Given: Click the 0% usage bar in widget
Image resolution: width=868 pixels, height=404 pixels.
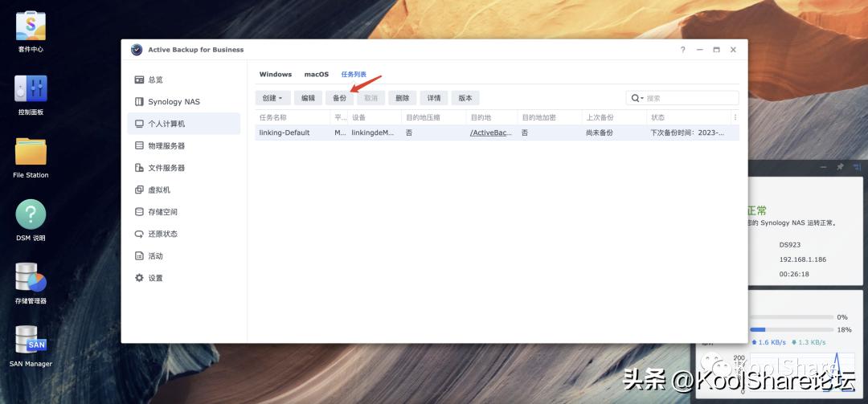Looking at the screenshot, I should click(792, 317).
